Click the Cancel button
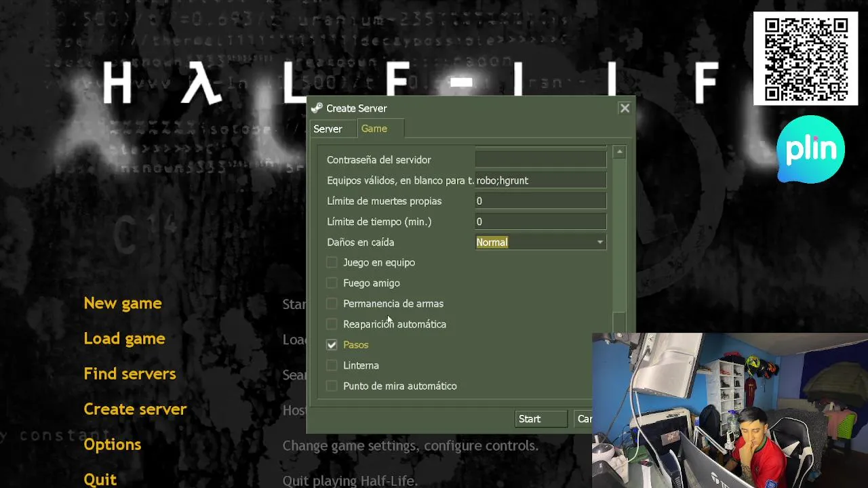Image resolution: width=868 pixels, height=488 pixels. [583, 419]
